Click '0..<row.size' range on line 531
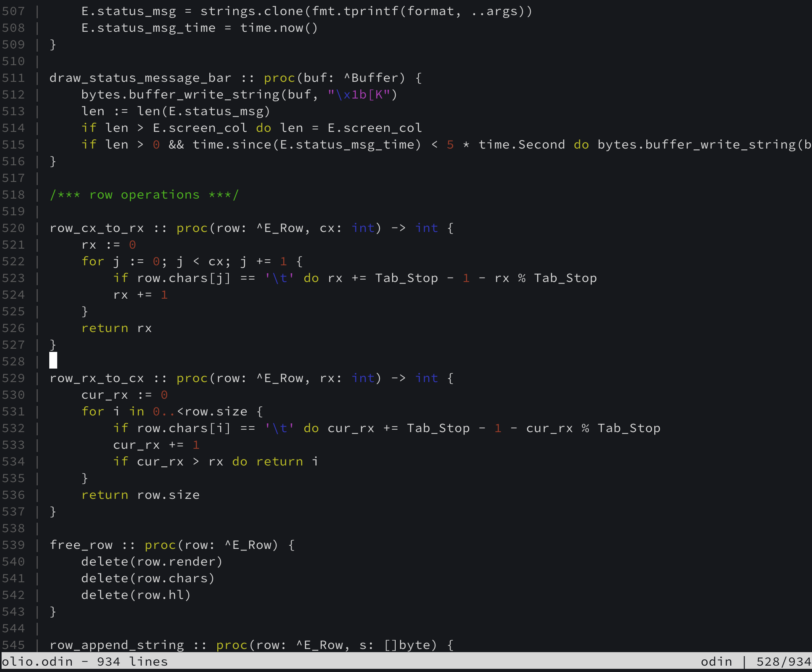The height and width of the screenshot is (672, 812). pos(200,411)
